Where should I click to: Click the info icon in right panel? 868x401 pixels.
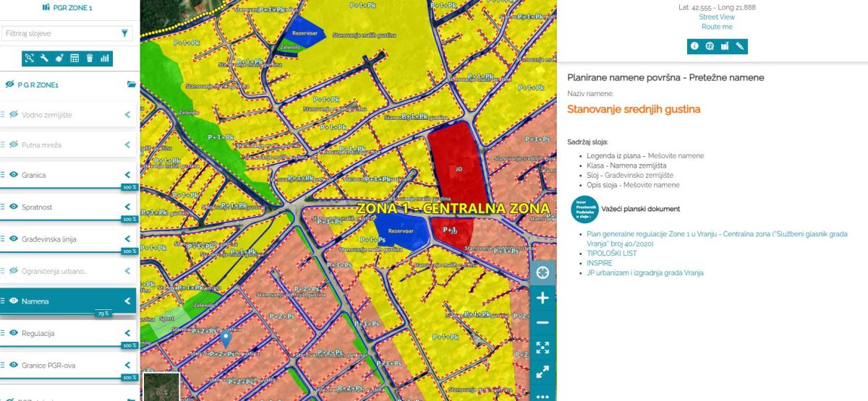[x=694, y=46]
